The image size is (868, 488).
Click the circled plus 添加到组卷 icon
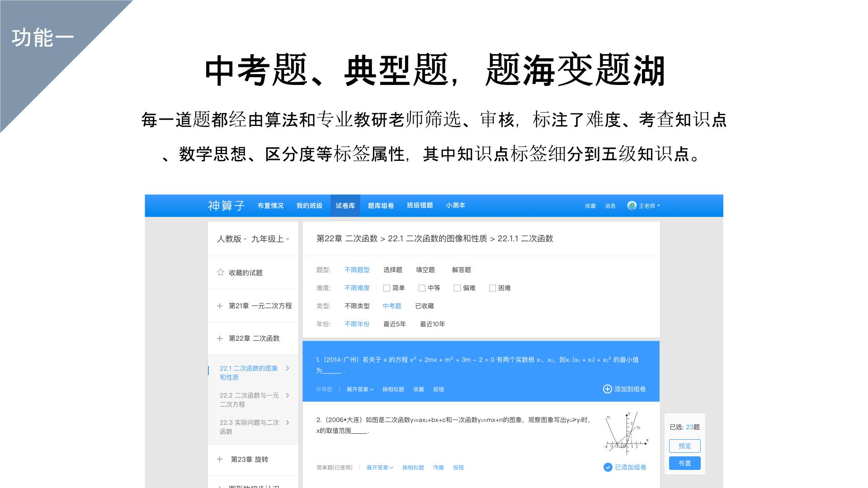click(x=607, y=389)
